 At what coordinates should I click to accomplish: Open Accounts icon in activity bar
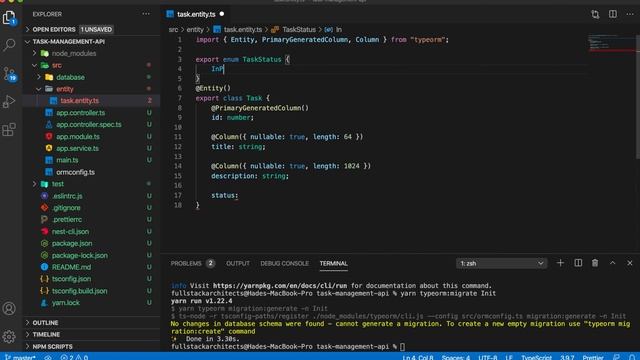9,308
